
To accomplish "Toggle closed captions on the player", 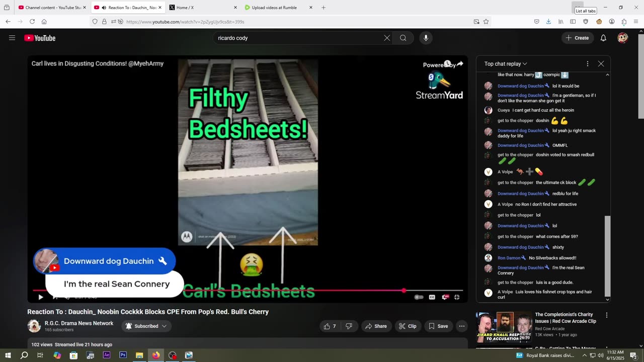I will pos(432,297).
